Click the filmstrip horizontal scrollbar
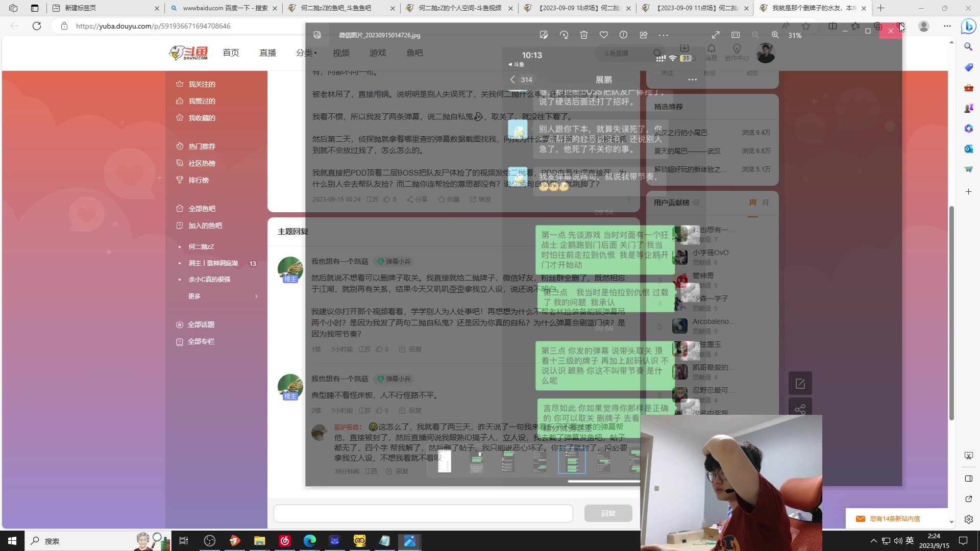Screen dimensions: 980x551 point(604,481)
